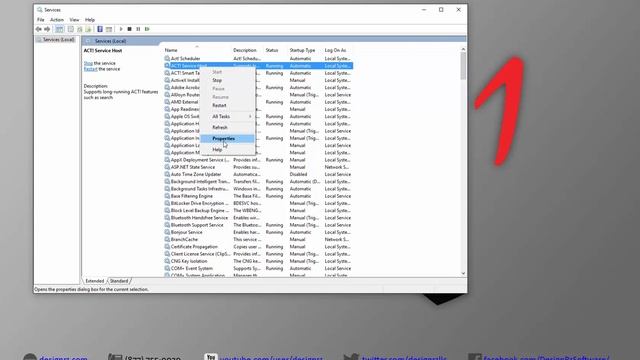The image size is (640, 360).
Task: Open the Action menu
Action: pyautogui.click(x=57, y=20)
